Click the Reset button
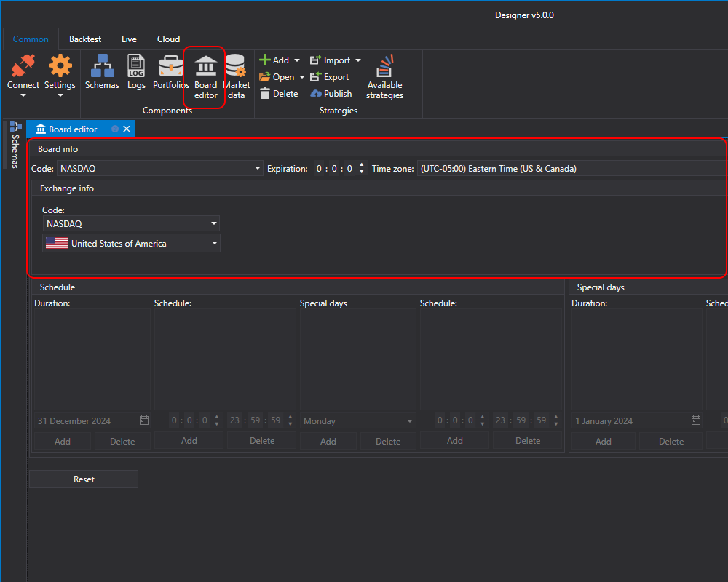Viewport: 728px width, 582px height. click(84, 479)
